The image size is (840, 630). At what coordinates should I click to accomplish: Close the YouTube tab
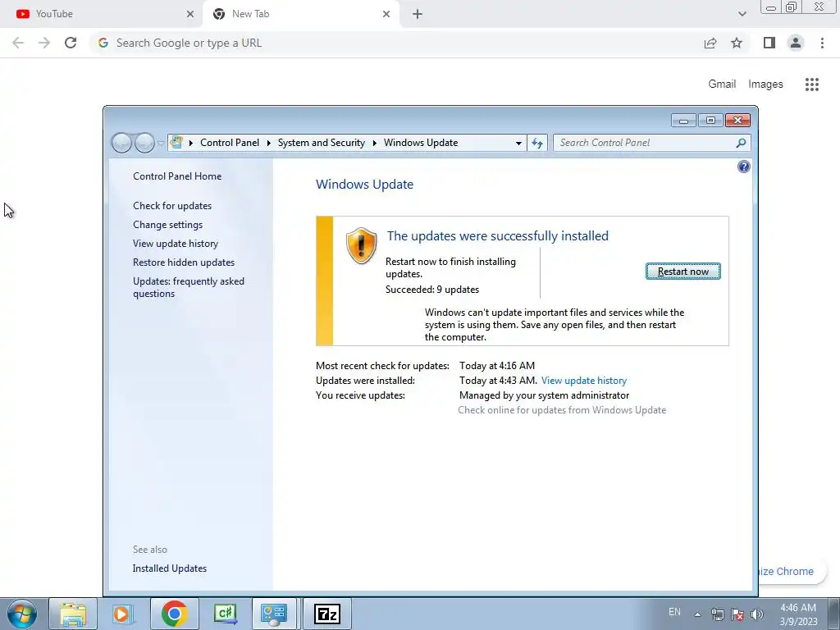[x=190, y=14]
